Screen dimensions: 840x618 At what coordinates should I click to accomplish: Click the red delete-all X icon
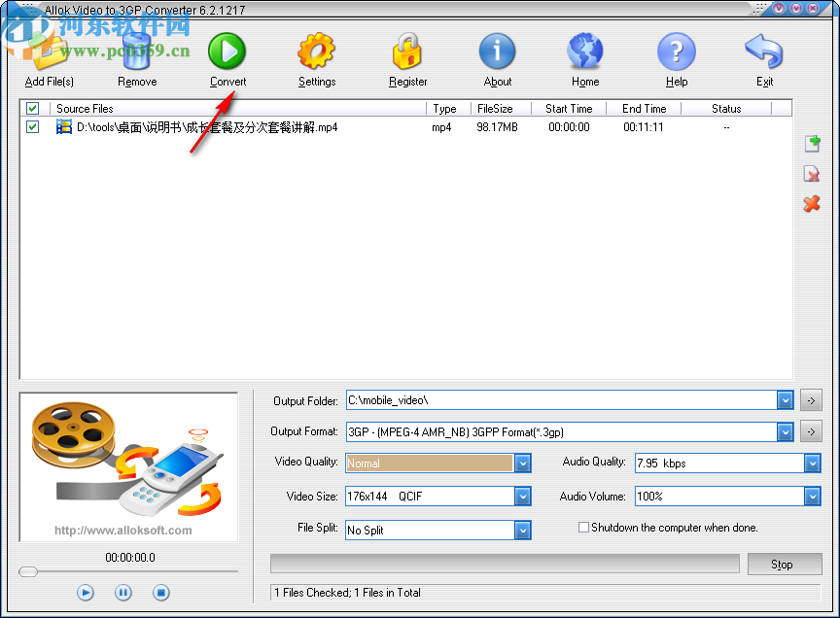click(x=813, y=204)
